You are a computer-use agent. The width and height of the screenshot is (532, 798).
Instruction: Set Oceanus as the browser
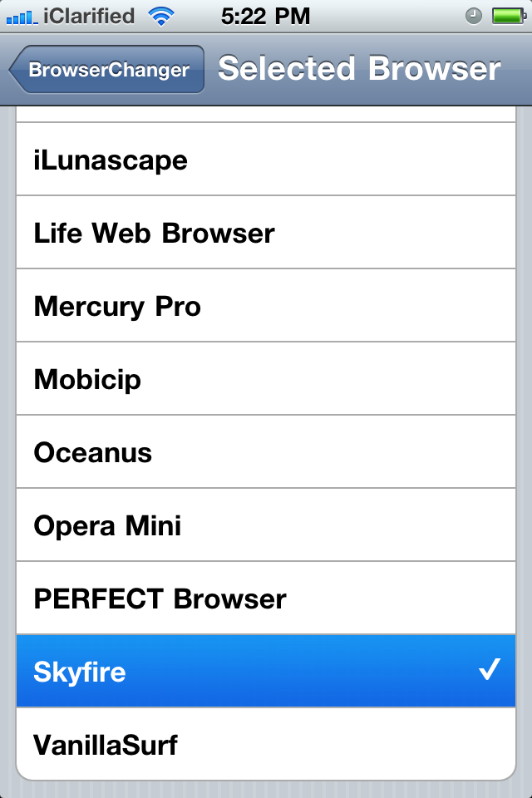point(266,452)
